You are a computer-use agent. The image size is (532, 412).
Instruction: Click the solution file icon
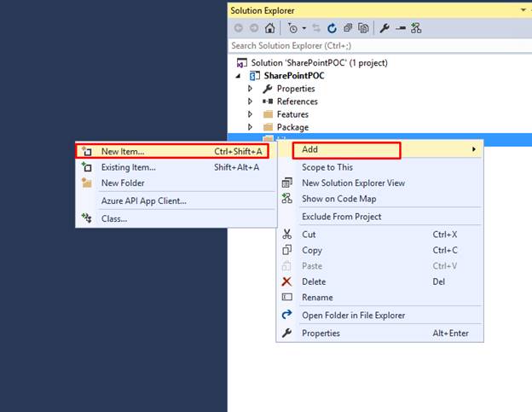(x=241, y=63)
